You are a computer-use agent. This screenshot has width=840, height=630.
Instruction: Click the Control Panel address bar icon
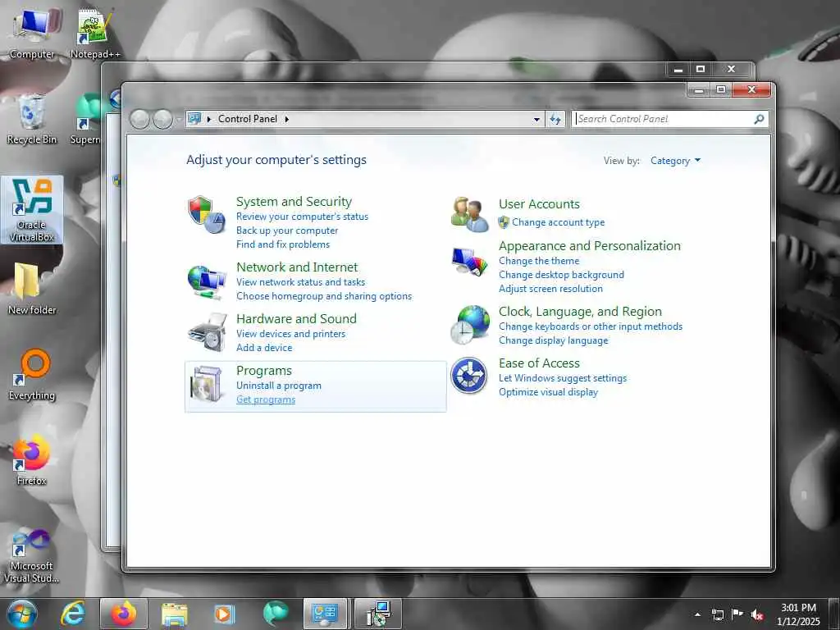[x=195, y=118]
